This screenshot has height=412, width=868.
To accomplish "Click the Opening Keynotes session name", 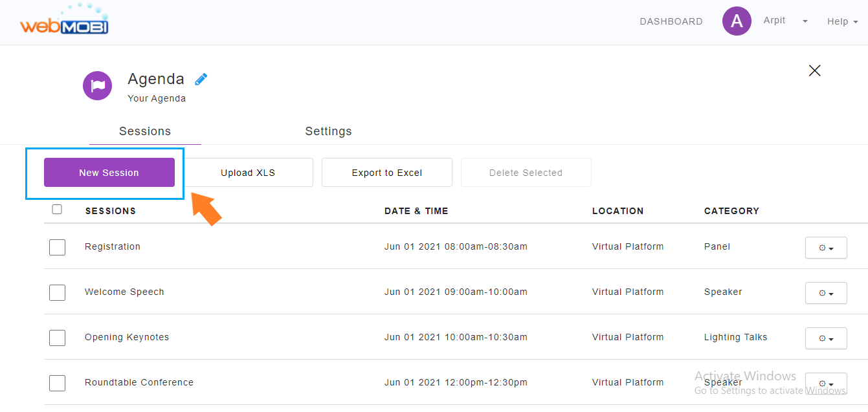I will 127,337.
